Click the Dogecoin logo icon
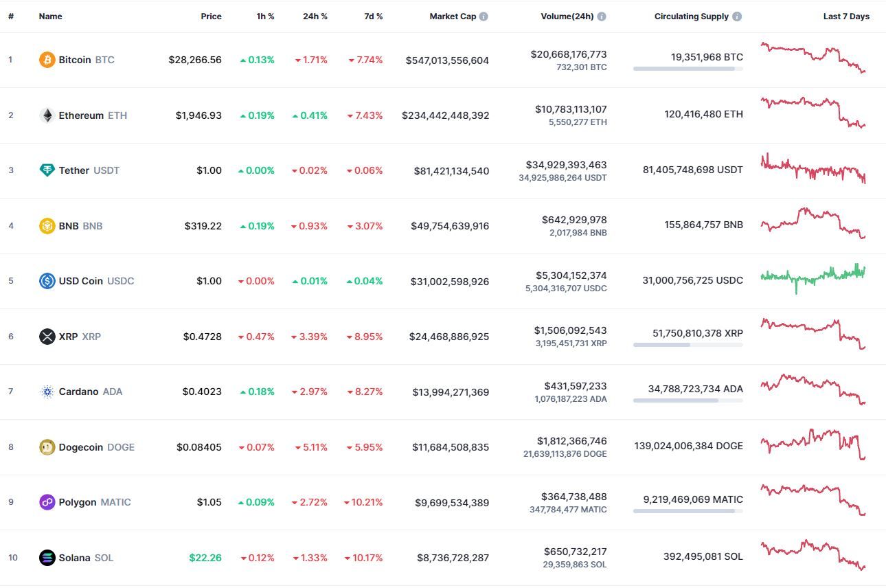886x588 pixels. pyautogui.click(x=47, y=447)
